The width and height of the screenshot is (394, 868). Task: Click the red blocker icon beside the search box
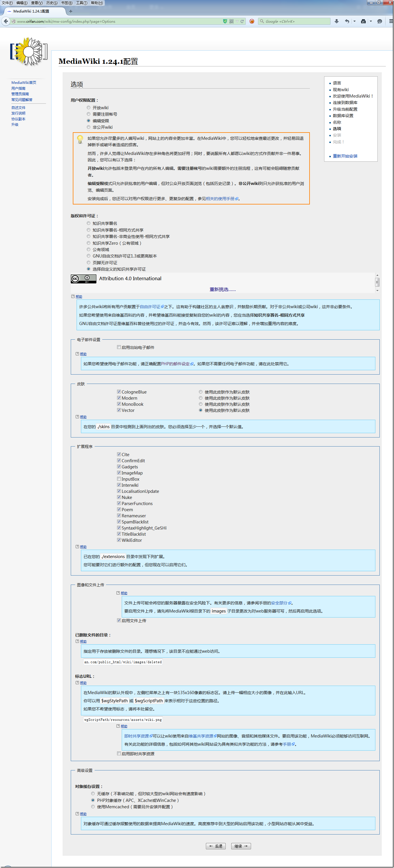252,21
